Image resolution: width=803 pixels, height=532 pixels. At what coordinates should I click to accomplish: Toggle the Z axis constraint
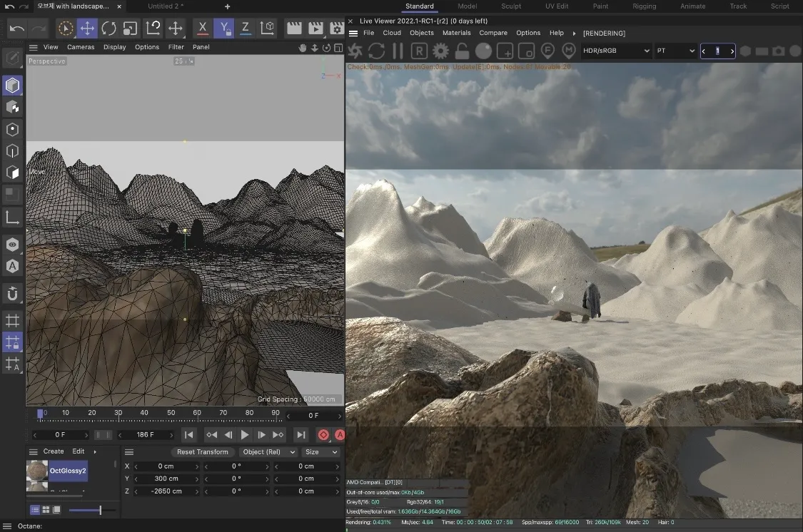click(246, 29)
